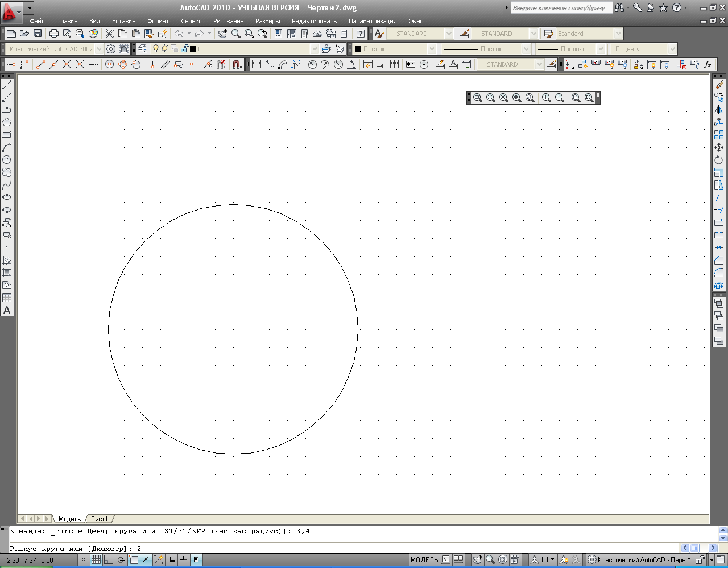The height and width of the screenshot is (568, 728).
Task: Click Undo arrow button
Action: 179,34
